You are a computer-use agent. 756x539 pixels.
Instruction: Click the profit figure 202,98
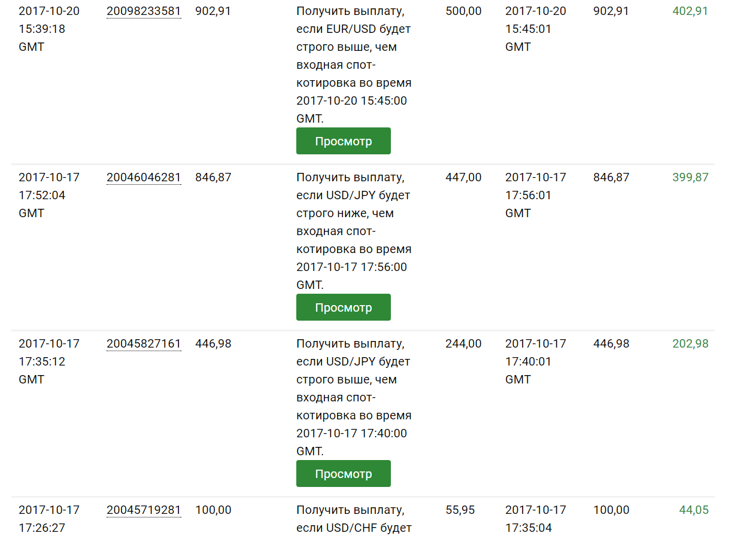pyautogui.click(x=690, y=344)
